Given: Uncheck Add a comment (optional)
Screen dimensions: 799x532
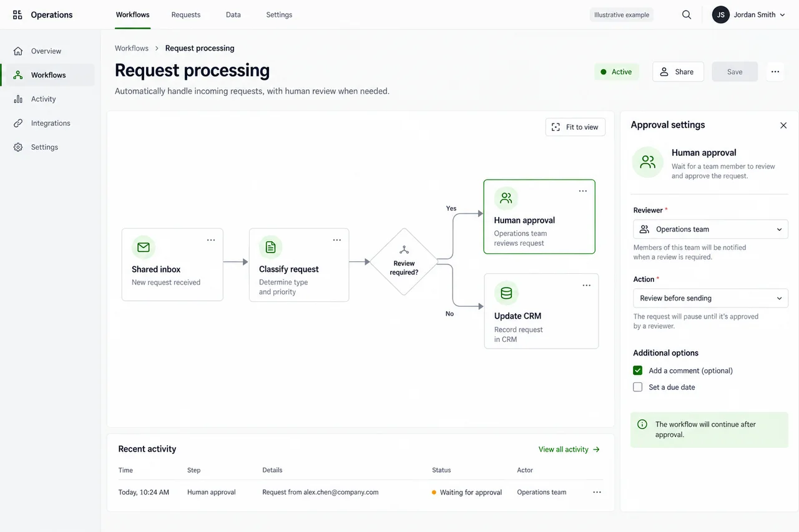Looking at the screenshot, I should [637, 370].
